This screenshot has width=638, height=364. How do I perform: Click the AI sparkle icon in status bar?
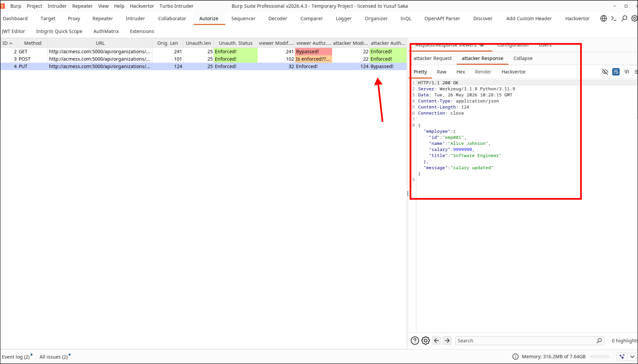(622, 357)
